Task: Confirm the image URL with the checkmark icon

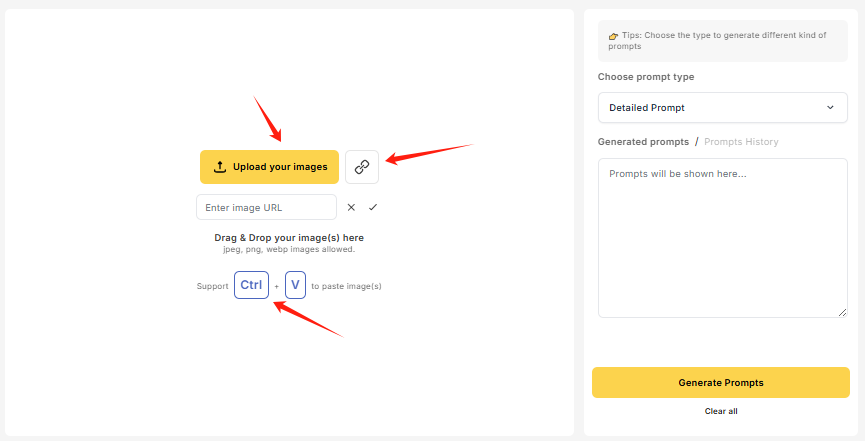Action: point(373,207)
